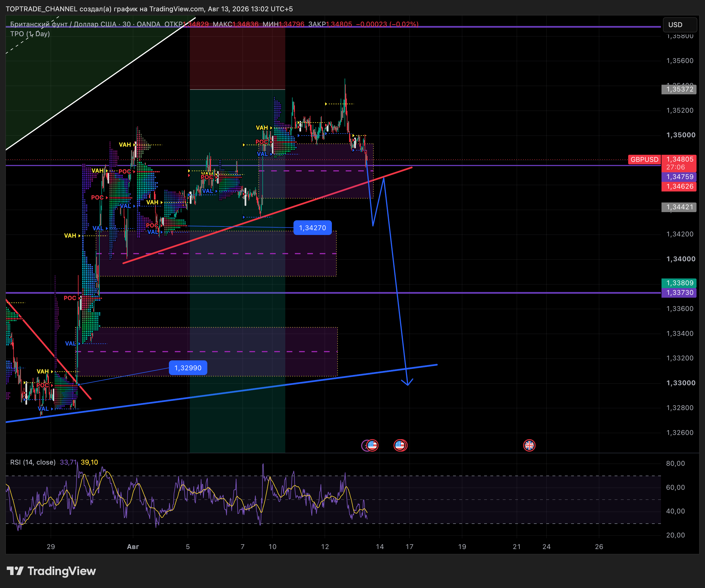705x588 pixels.
Task: Click date label 24 on the time axis
Action: 547,547
